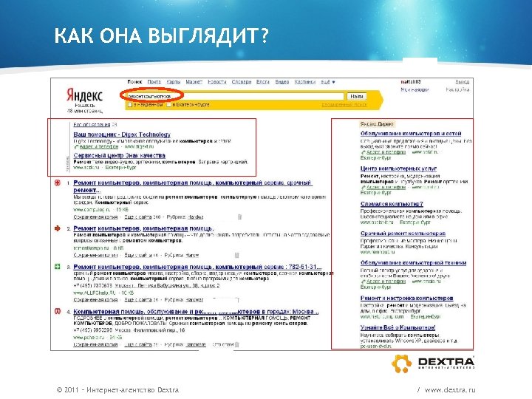Open result 2 'Ремонт компьютеров, компьютерная помощь.'
The width and height of the screenshot is (532, 399).
point(143,228)
